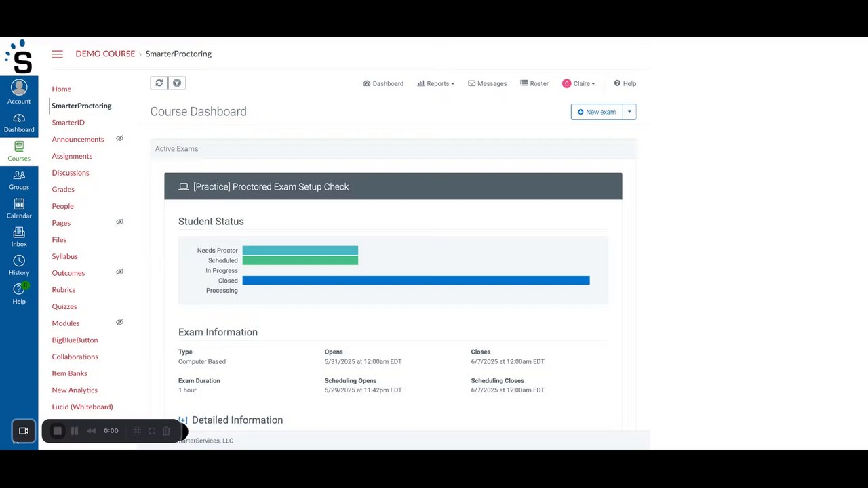Screen dimensions: 868x488
Task: Open the Files course link
Action: coord(59,239)
